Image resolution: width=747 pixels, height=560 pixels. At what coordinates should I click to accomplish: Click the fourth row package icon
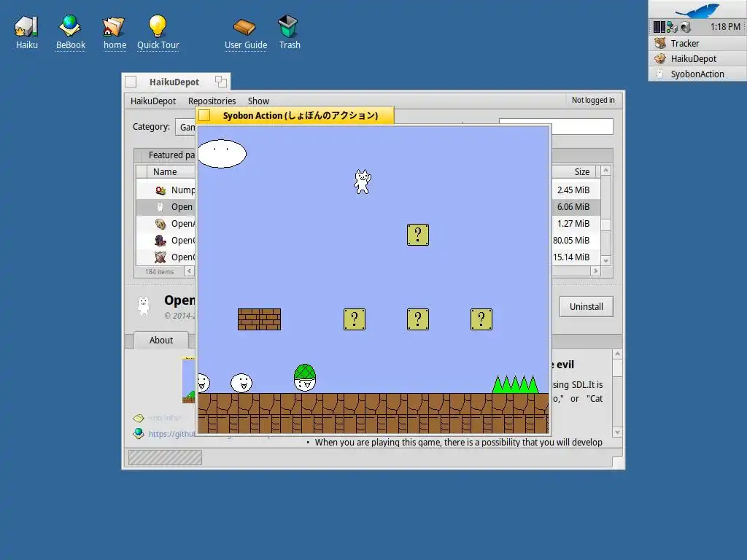click(160, 241)
